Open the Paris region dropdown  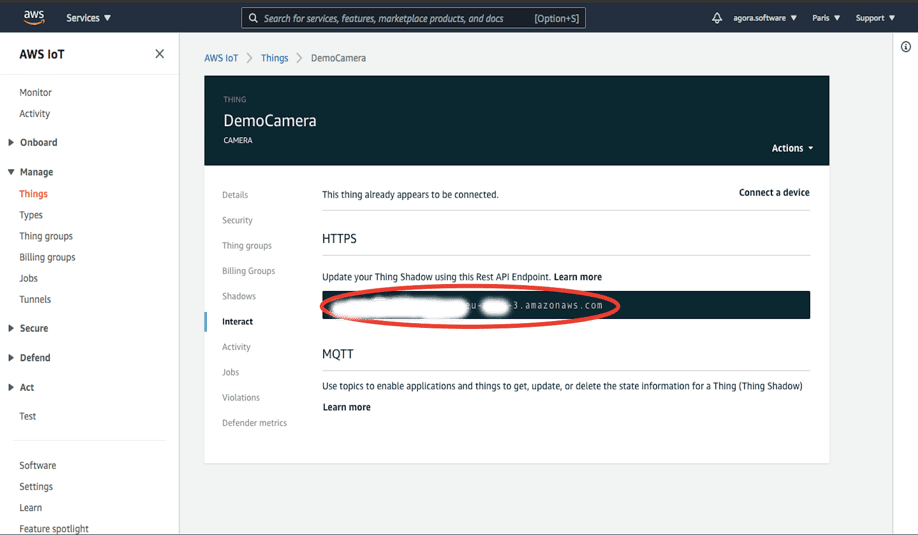[826, 18]
